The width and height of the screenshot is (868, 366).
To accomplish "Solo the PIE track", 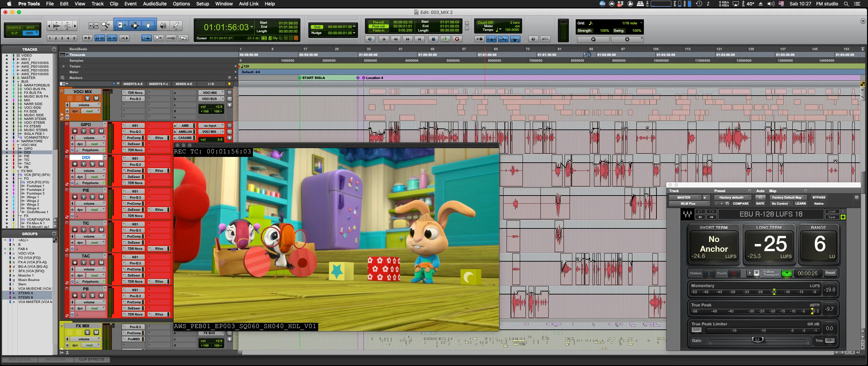I will click(x=92, y=197).
